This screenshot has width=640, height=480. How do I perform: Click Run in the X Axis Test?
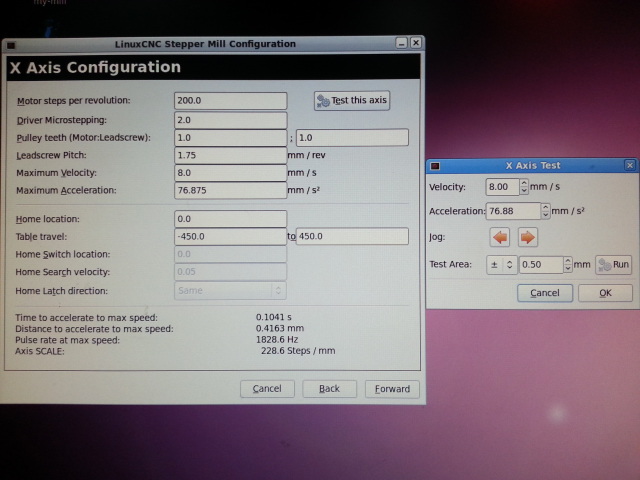point(613,264)
